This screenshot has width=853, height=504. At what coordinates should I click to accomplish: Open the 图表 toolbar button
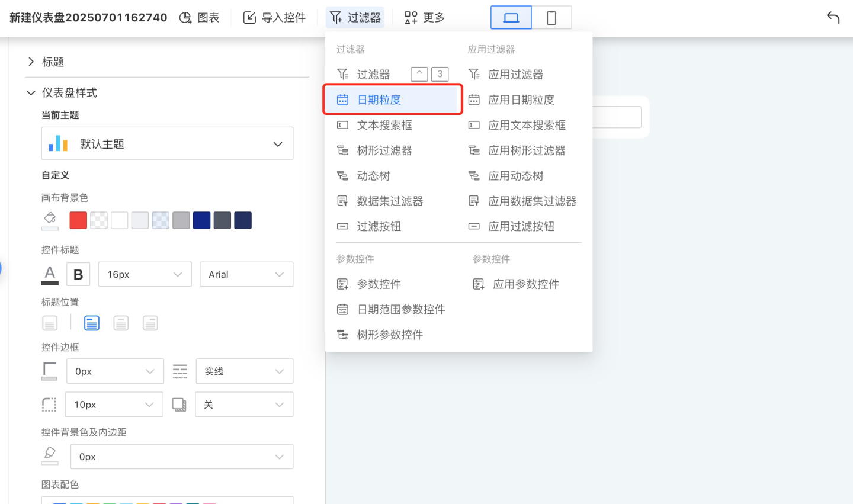click(200, 18)
